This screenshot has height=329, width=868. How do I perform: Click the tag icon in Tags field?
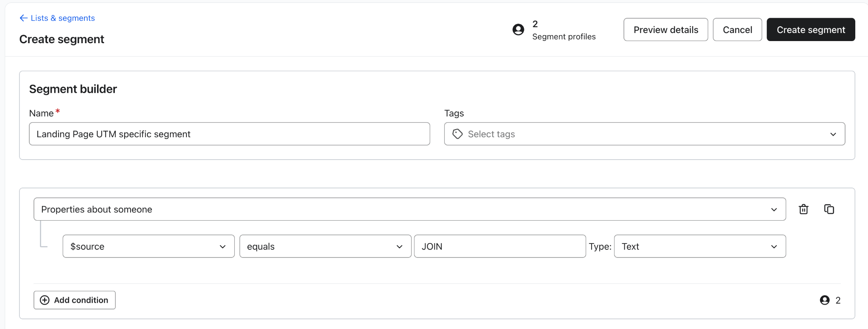[457, 134]
